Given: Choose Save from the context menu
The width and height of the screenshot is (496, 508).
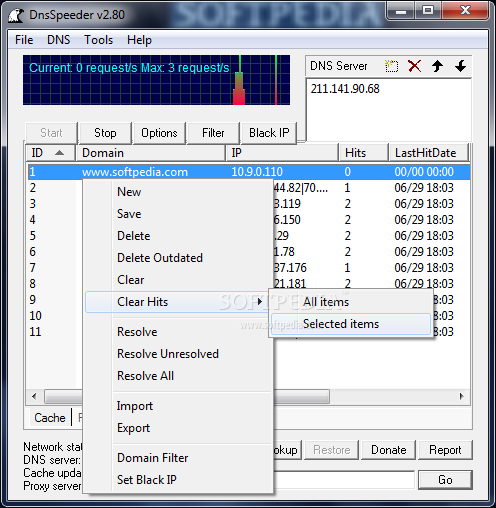Looking at the screenshot, I should [129, 214].
